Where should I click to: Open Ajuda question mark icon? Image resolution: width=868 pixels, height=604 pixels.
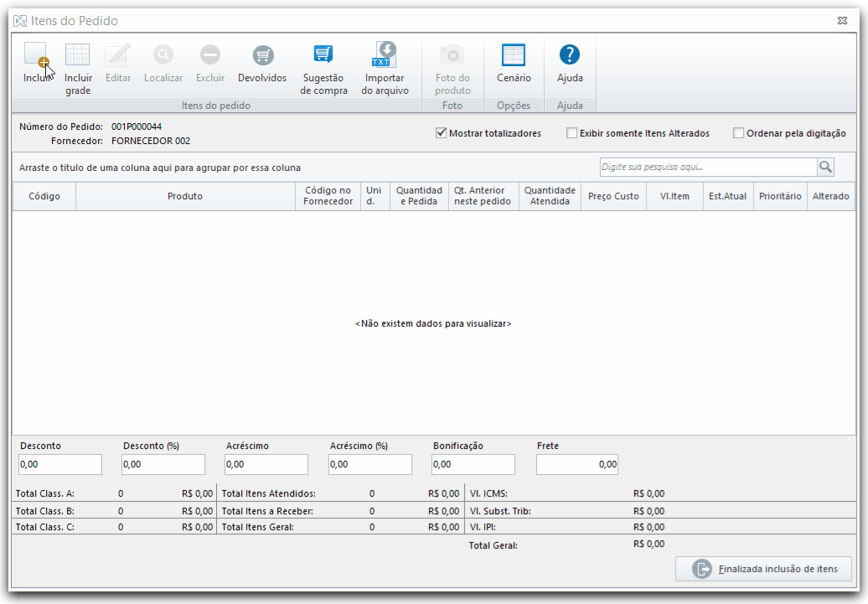(x=570, y=54)
